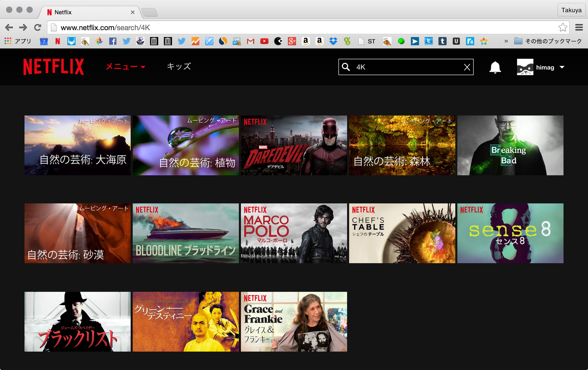588x370 pixels.
Task: Open 自然の芸術: 森林 title
Action: pos(402,145)
